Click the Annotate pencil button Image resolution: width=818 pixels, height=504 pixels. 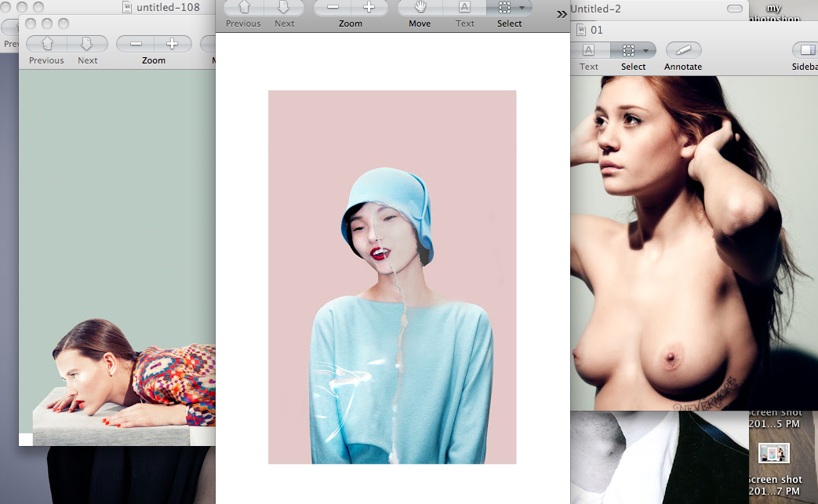pos(683,50)
